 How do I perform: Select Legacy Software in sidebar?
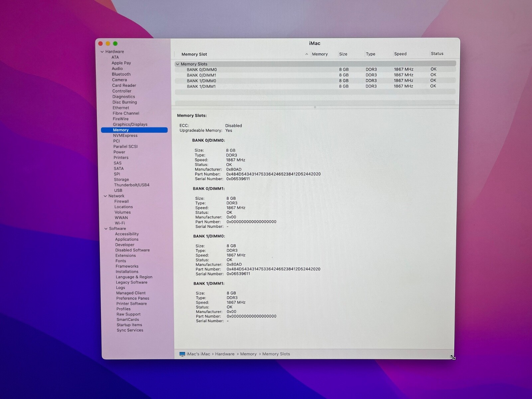(131, 282)
